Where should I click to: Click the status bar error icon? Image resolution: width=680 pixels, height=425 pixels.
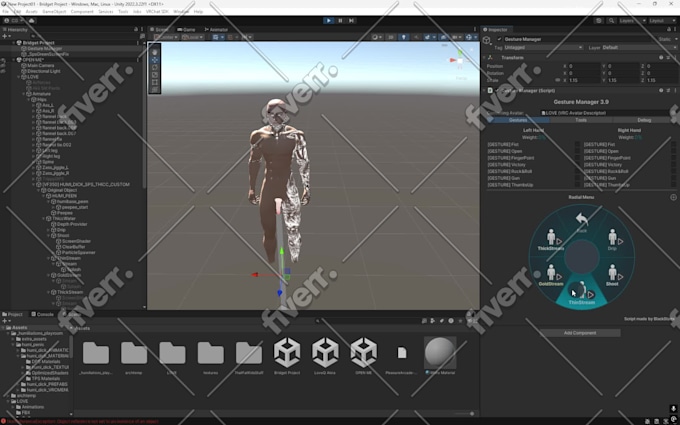(x=4, y=421)
